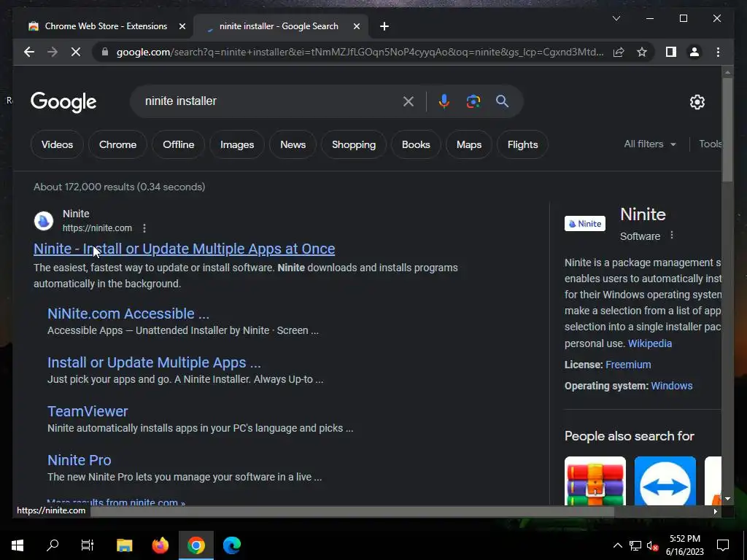
Task: Open the Chrome side panel
Action: [671, 52]
